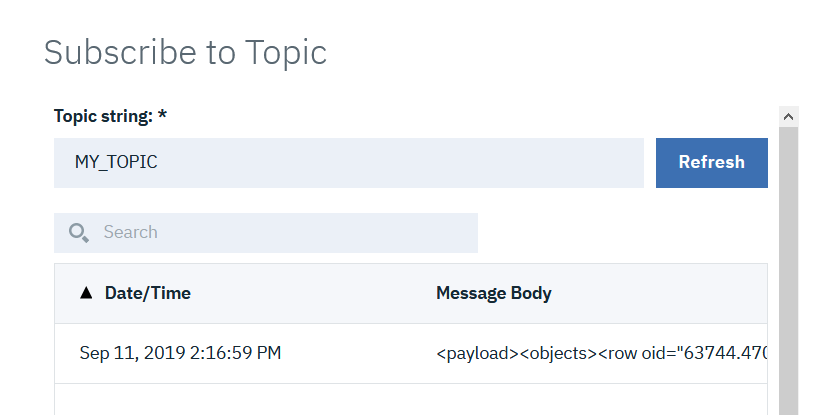Click the Date/Time header label text
The image size is (827, 415).
[148, 293]
